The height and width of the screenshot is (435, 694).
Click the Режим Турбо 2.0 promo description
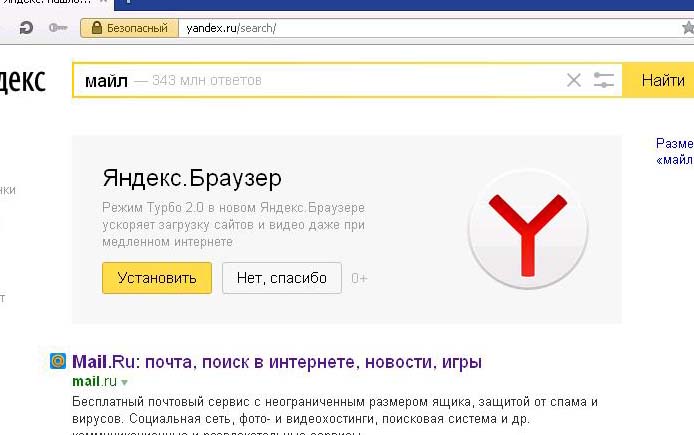234,225
